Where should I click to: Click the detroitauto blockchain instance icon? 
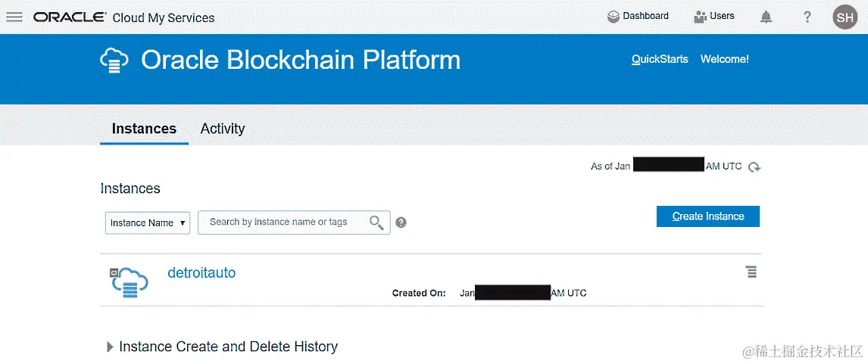124,282
